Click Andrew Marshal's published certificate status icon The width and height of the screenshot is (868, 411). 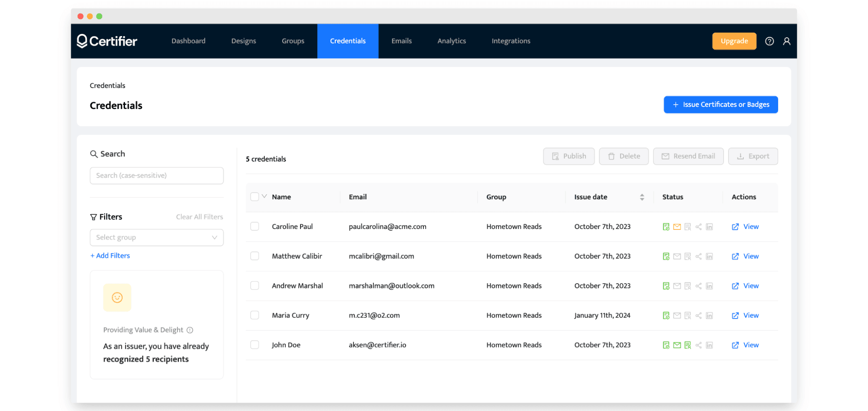[666, 286]
